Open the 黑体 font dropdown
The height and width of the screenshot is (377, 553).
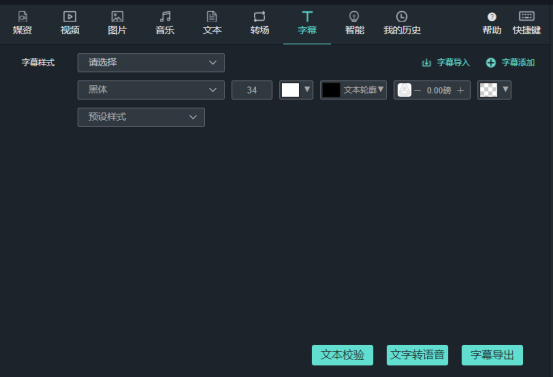click(151, 90)
